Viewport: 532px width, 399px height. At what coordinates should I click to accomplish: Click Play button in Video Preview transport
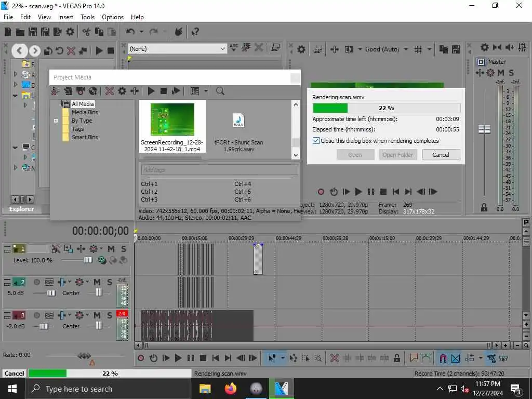tap(358, 192)
